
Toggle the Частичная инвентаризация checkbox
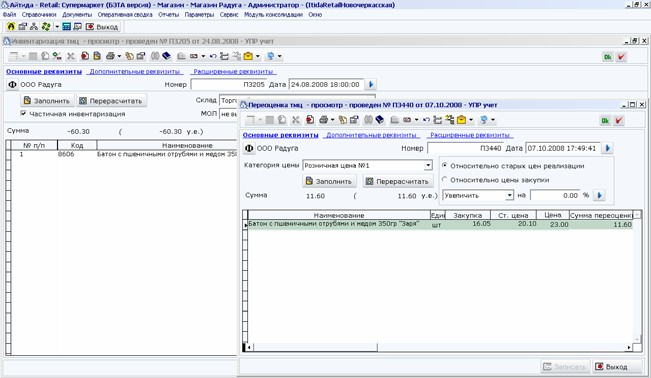[23, 113]
